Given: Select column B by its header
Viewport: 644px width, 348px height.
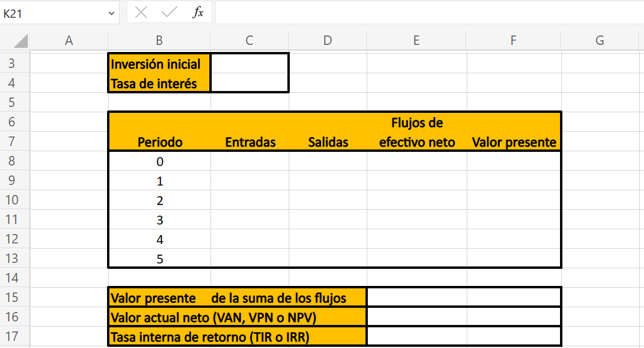Looking at the screenshot, I should point(158,40).
